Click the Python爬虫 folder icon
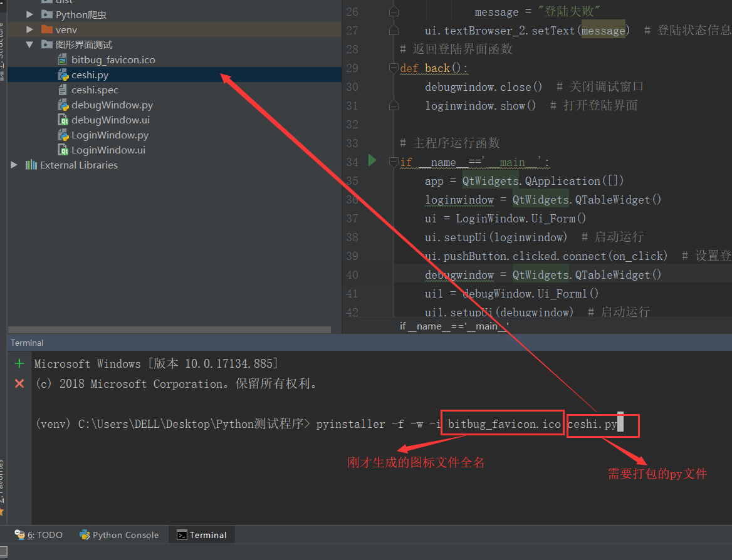The height and width of the screenshot is (560, 732). (46, 14)
